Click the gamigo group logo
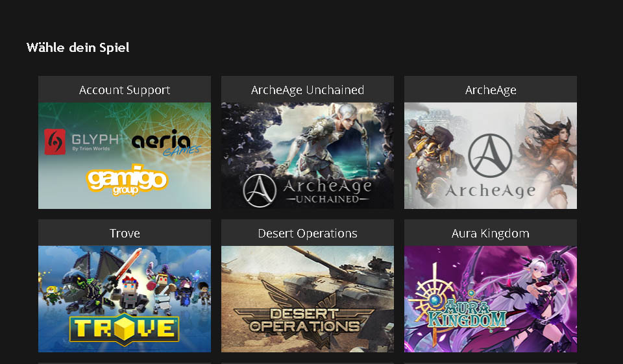Viewport: 623px width, 364px height. (127, 180)
